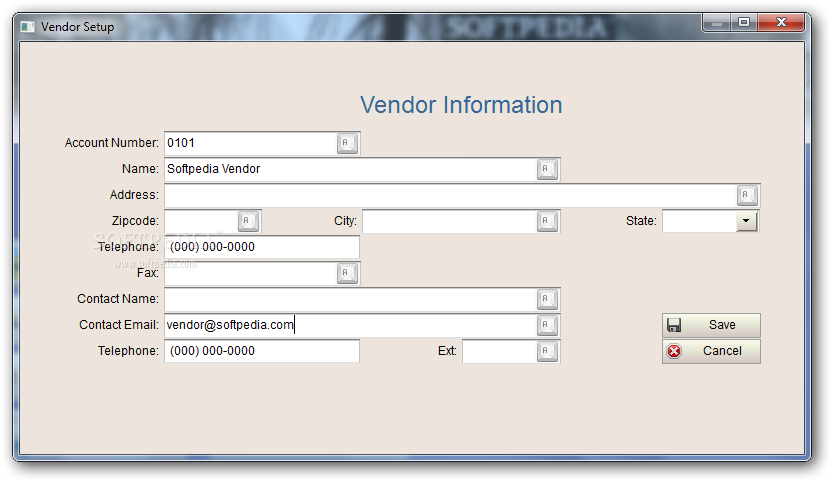Screen dimensions: 832x482
Task: Close the Vendor Setup window
Action: point(781,23)
